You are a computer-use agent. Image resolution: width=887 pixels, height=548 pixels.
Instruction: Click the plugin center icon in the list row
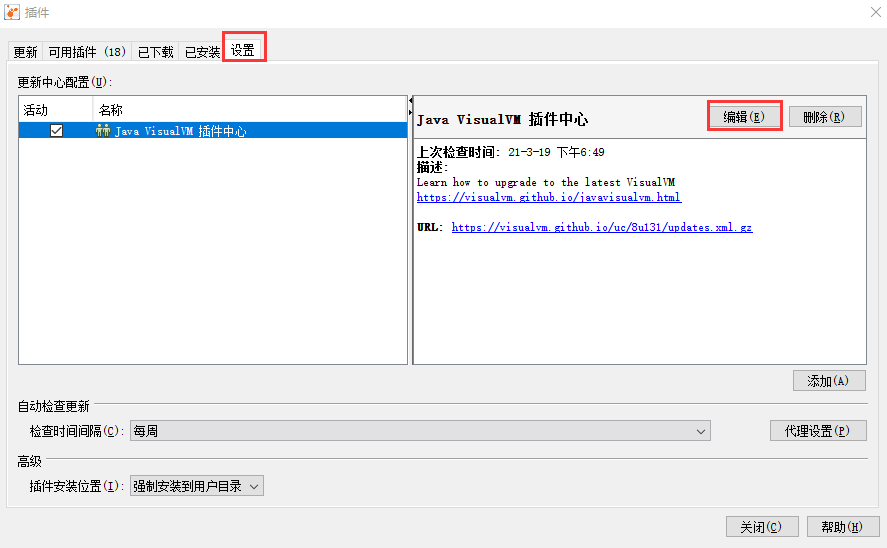(x=102, y=131)
